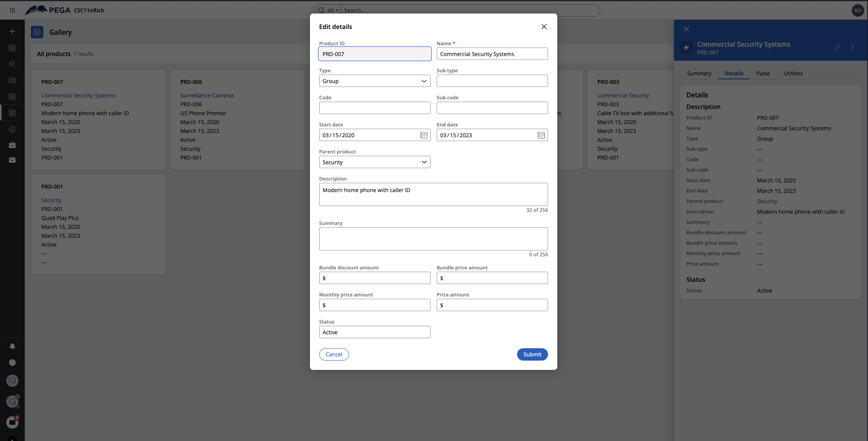Click the Status field showing Active
This screenshot has height=441, width=868.
374,332
